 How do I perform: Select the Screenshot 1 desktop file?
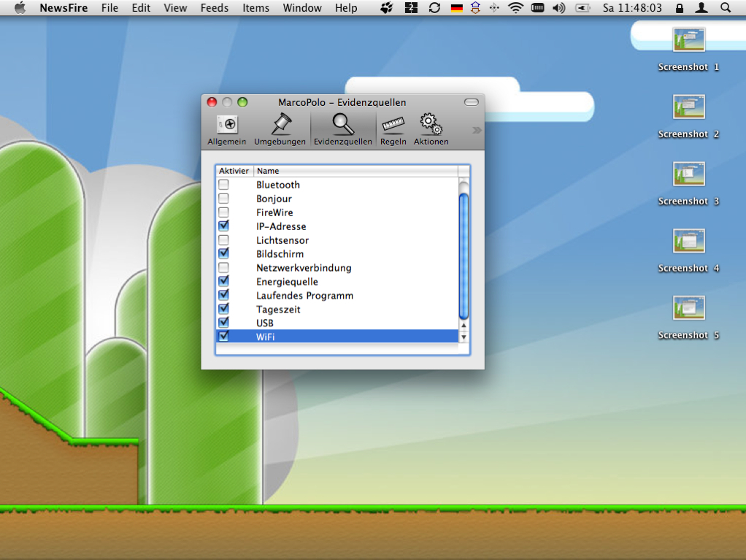coord(688,49)
